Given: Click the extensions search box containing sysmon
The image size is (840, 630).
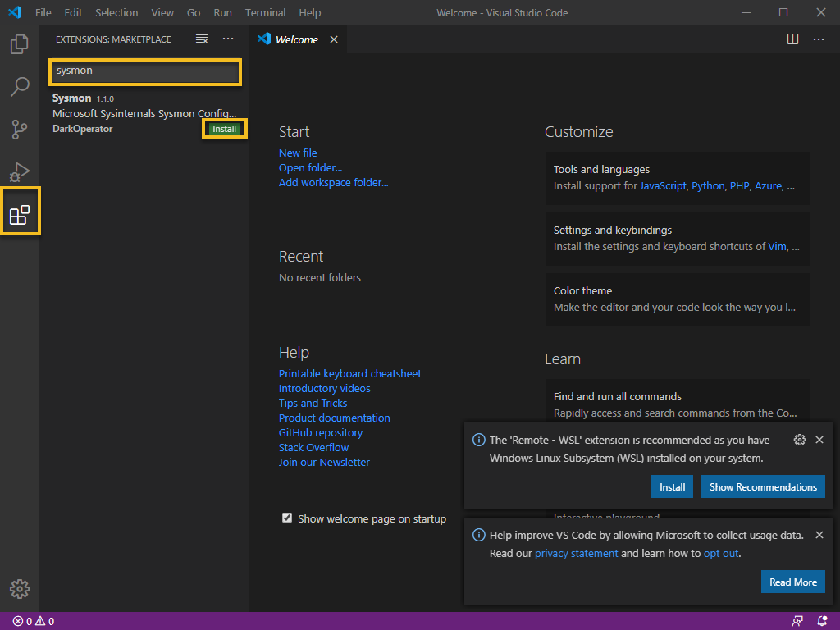Looking at the screenshot, I should [144, 71].
